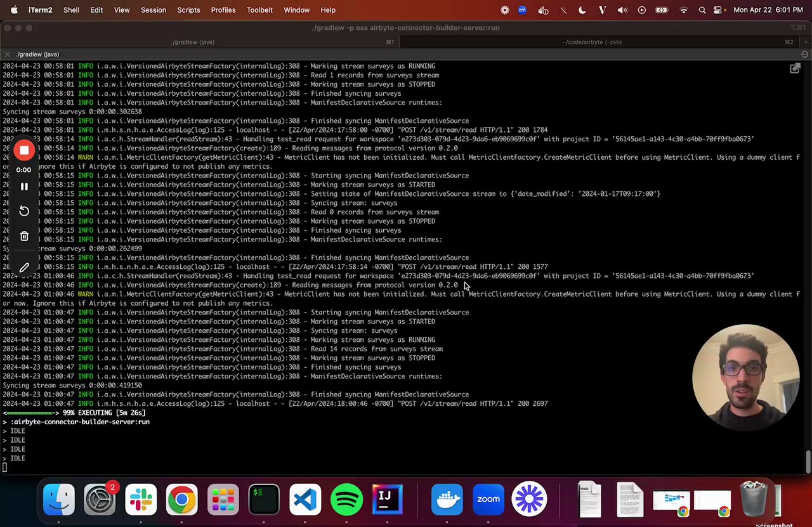This screenshot has height=527, width=812.
Task: Open Visual Studio Code from the Dock
Action: click(x=305, y=500)
